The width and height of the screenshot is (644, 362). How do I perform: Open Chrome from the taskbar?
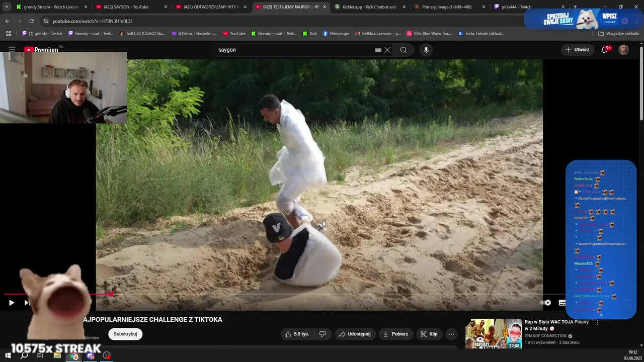74,355
